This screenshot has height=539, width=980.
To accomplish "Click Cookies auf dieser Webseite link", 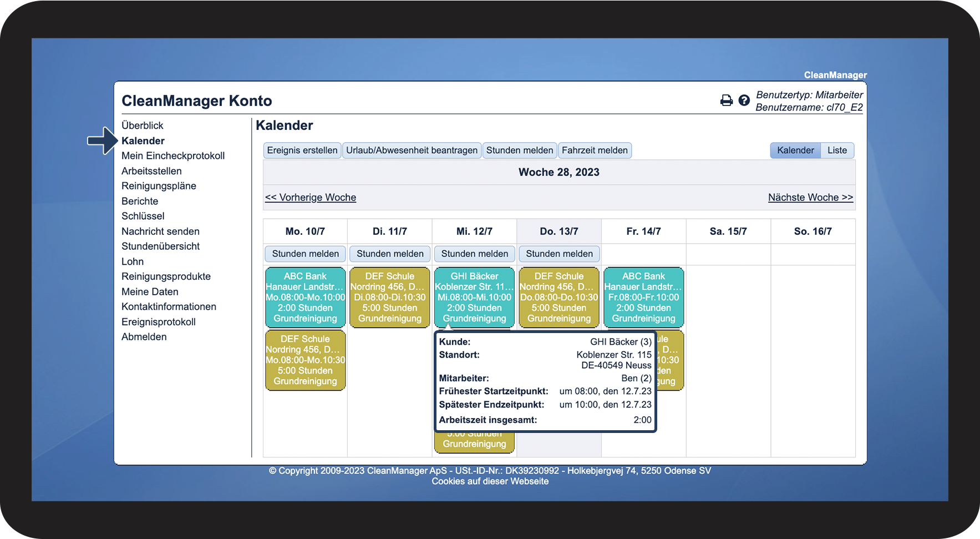I will (490, 482).
